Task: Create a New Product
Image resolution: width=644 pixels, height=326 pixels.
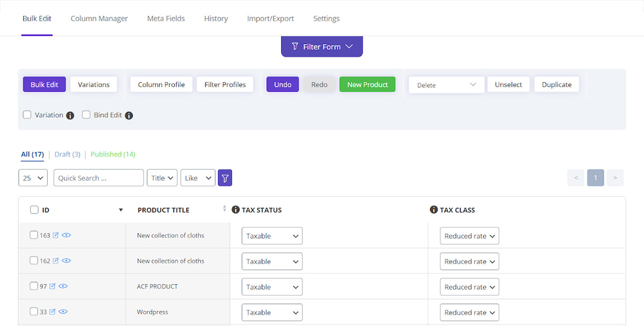Action: click(368, 84)
